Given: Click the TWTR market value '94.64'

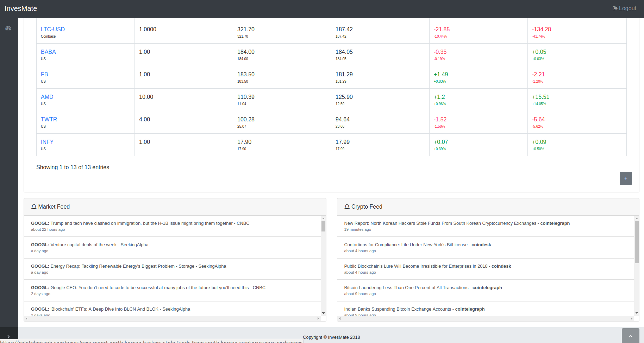Looking at the screenshot, I should 343,120.
